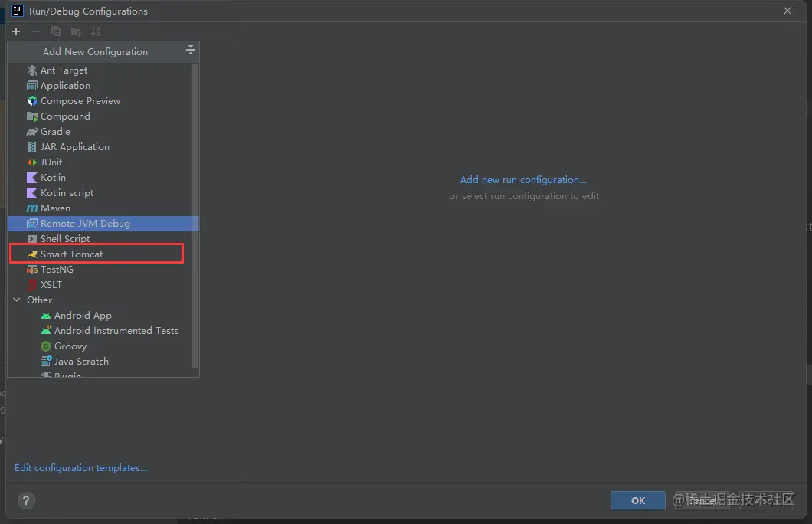
Task: Click the Kotlin configuration icon
Action: [x=32, y=178]
